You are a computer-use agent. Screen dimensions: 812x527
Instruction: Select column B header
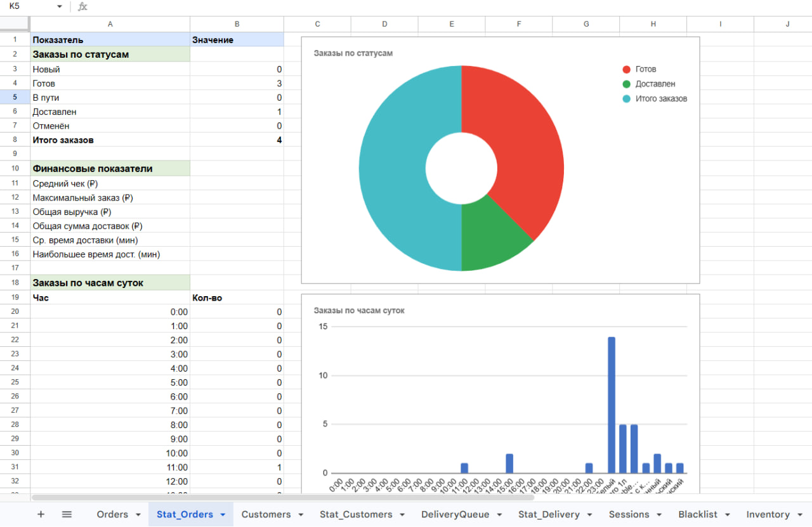(x=237, y=24)
